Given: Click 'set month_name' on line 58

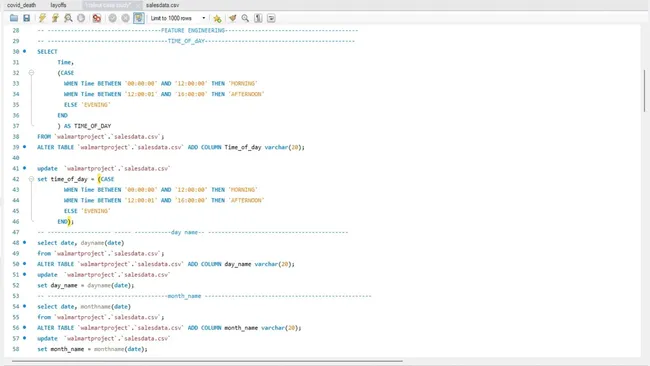Looking at the screenshot, I should 61,349.
